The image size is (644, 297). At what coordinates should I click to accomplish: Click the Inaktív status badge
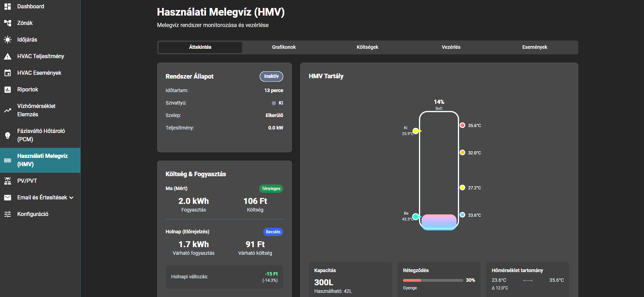(271, 76)
